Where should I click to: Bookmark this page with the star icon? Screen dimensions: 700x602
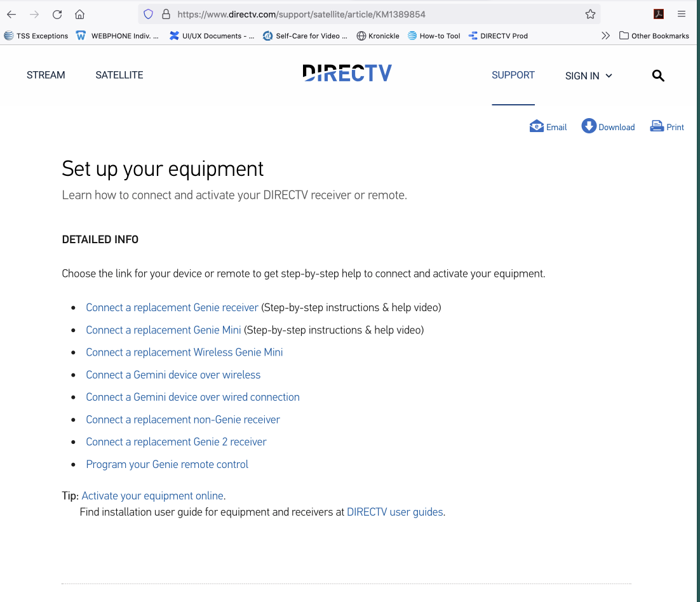click(590, 14)
